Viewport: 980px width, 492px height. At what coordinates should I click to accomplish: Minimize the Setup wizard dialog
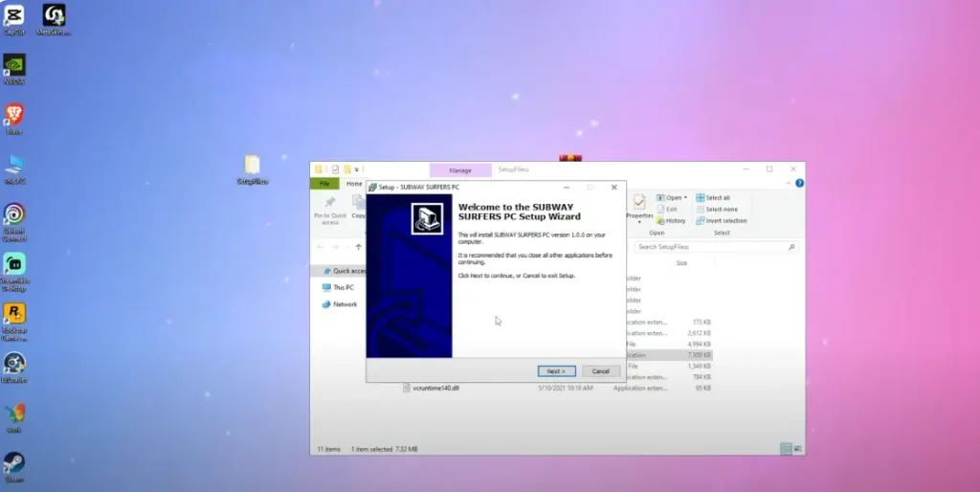[567, 187]
